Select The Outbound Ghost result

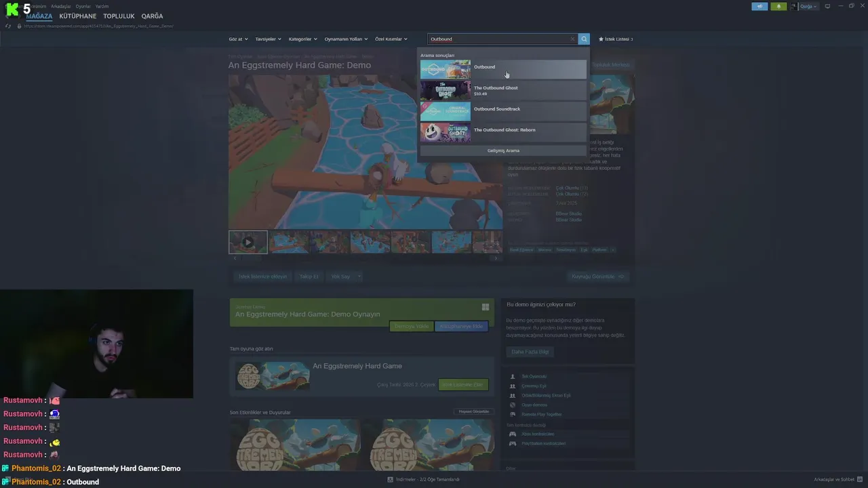(503, 91)
